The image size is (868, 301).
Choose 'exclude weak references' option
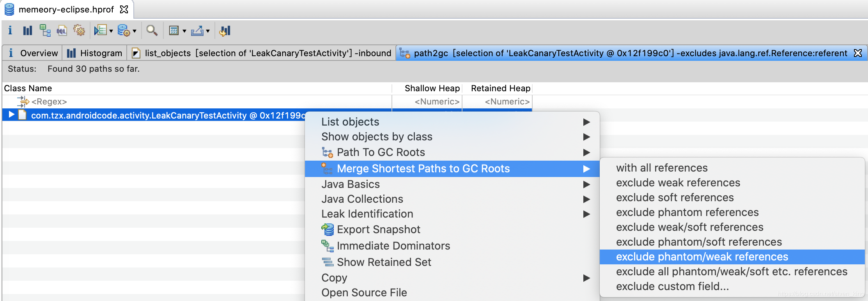click(x=732, y=183)
